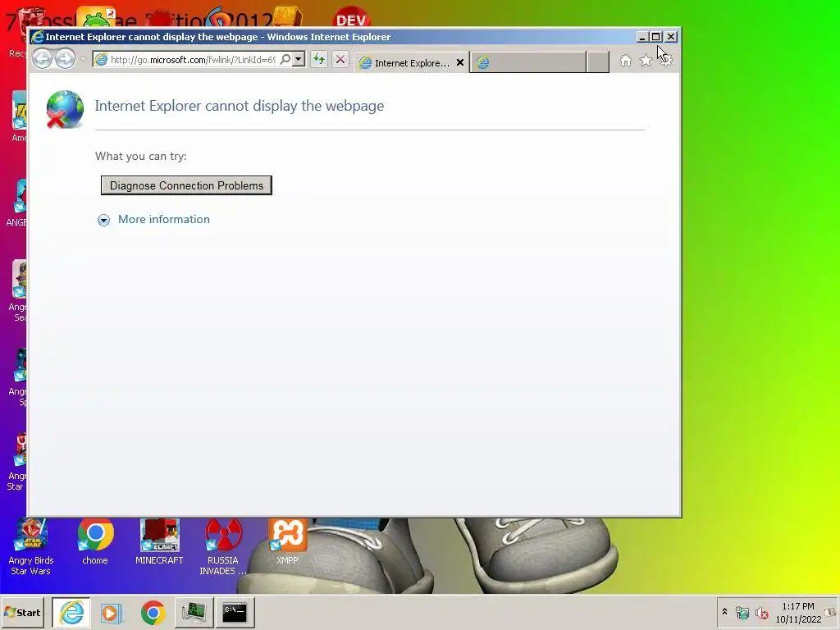Refresh the page using the green arrows
This screenshot has height=630, width=840.
pyautogui.click(x=319, y=59)
